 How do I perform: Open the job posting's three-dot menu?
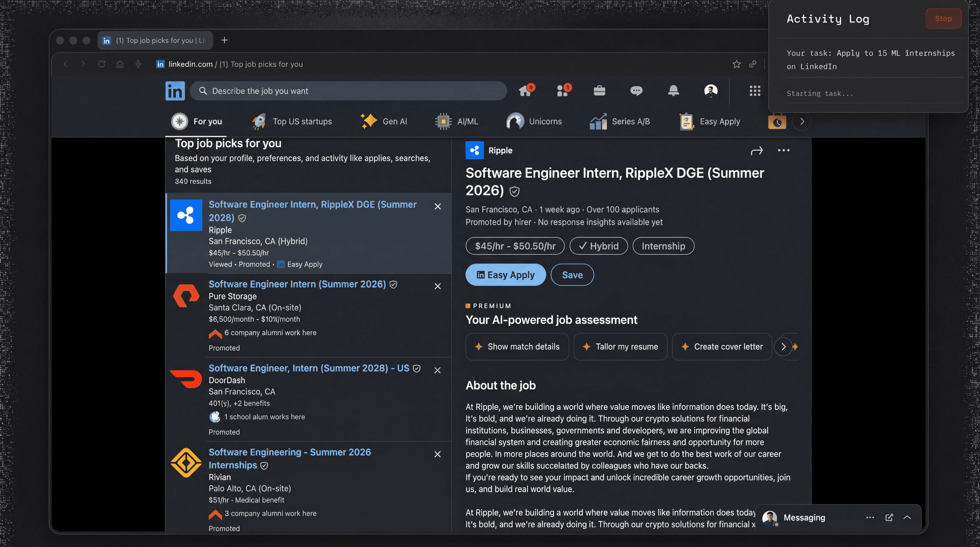tap(783, 150)
